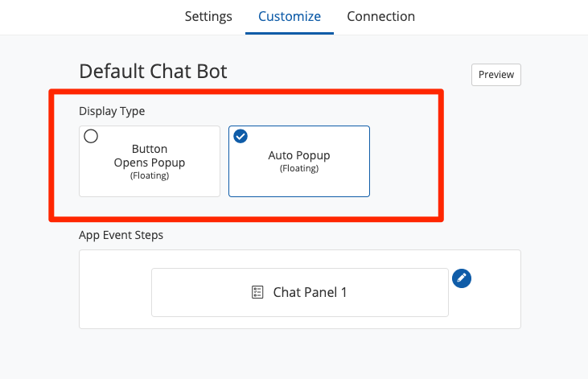Click the list icon beside Chat Panel 1
The height and width of the screenshot is (379, 588).
click(257, 292)
